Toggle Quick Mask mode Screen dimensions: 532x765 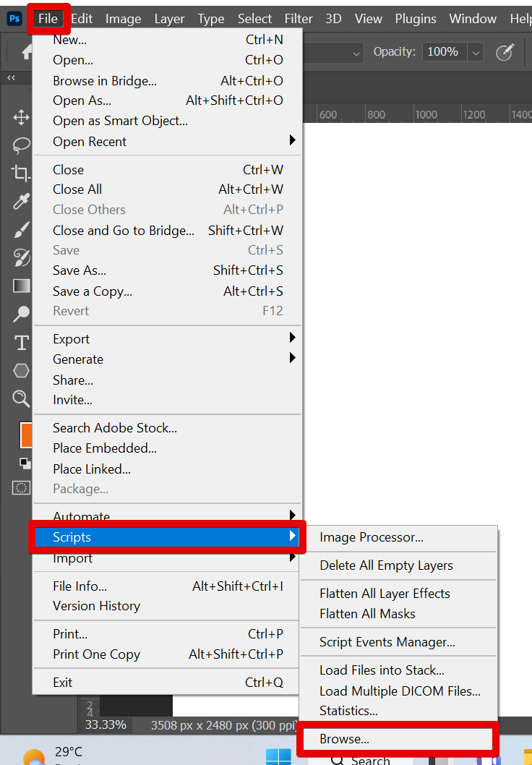22,488
